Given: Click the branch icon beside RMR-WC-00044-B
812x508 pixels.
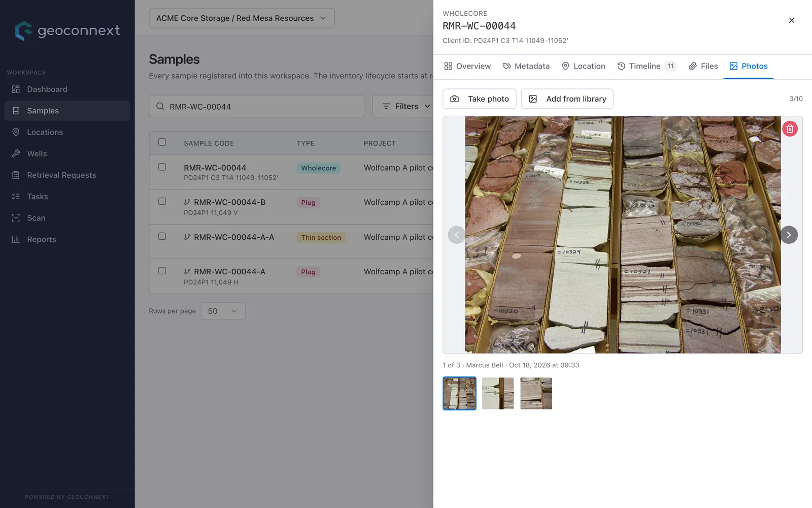Looking at the screenshot, I should (x=187, y=202).
